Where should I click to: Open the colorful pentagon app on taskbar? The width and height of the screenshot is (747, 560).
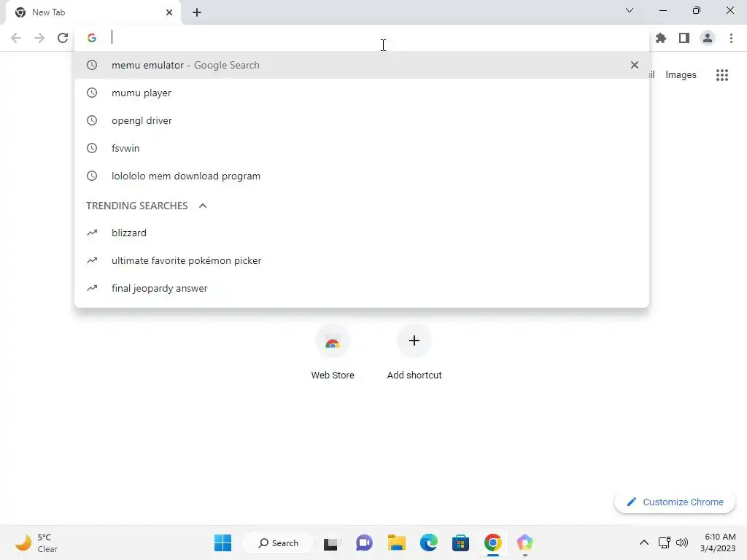(x=525, y=542)
